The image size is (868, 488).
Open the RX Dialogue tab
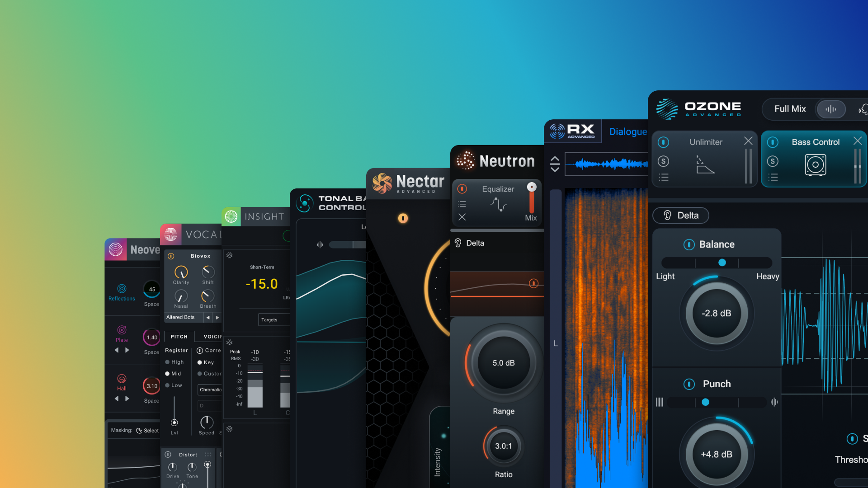[x=628, y=131]
